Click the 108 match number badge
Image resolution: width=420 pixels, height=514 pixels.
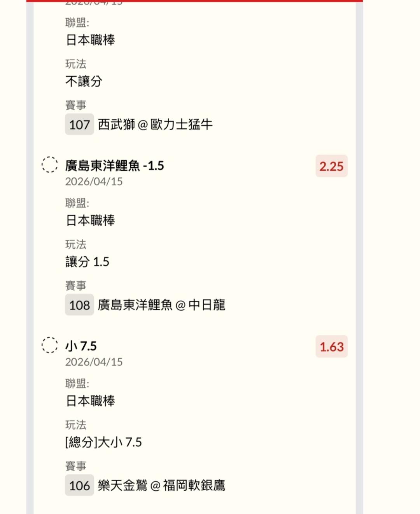(x=79, y=305)
